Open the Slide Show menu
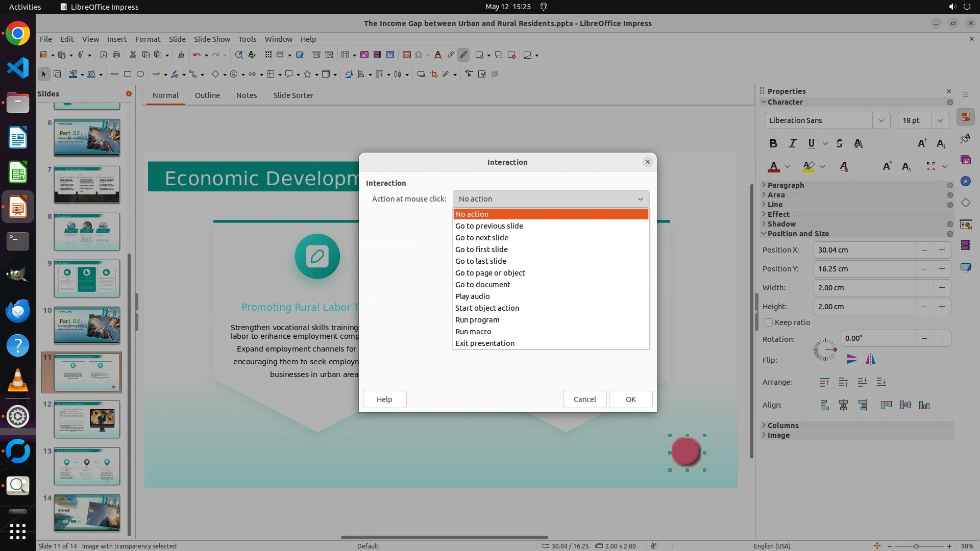This screenshot has height=551, width=980. [x=211, y=39]
